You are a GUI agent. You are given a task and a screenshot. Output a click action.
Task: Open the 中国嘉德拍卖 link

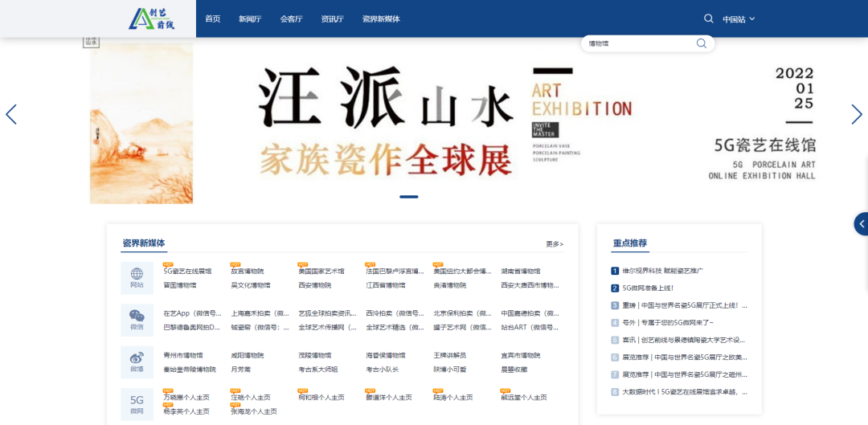530,313
